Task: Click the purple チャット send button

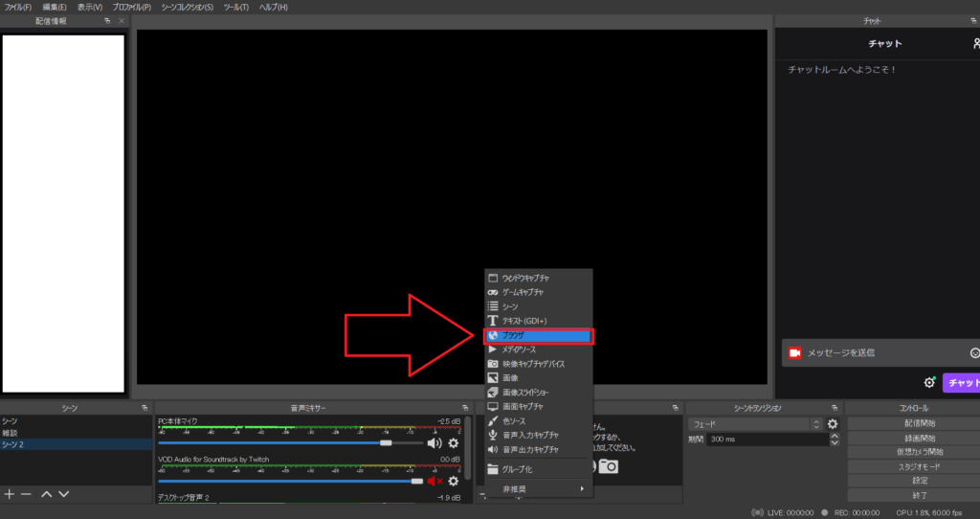Action: (961, 383)
